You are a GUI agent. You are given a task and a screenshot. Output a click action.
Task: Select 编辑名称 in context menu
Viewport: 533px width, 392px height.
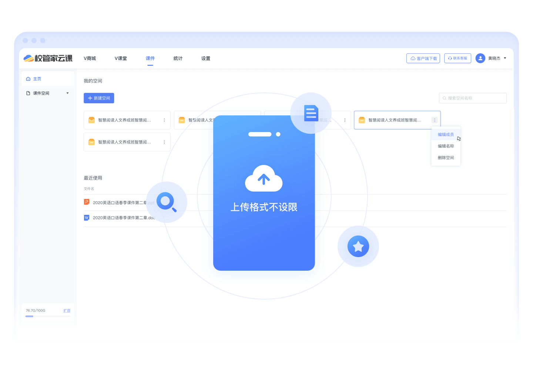tap(446, 146)
